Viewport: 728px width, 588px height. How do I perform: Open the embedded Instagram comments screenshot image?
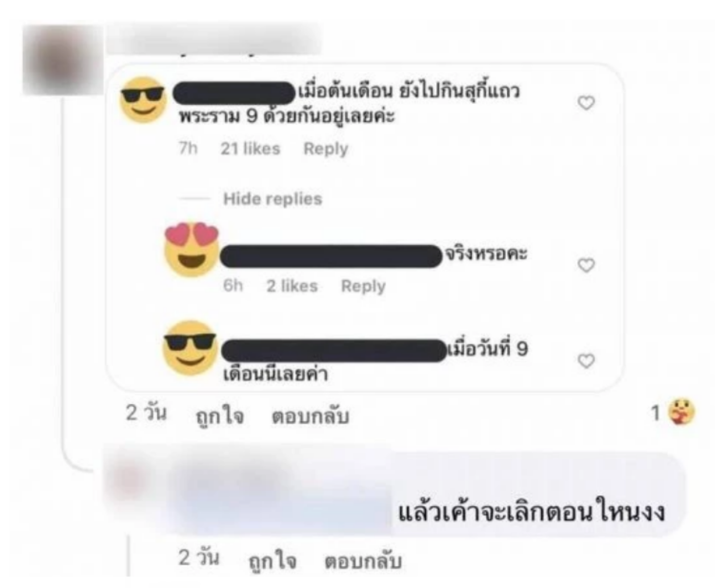coord(365,227)
